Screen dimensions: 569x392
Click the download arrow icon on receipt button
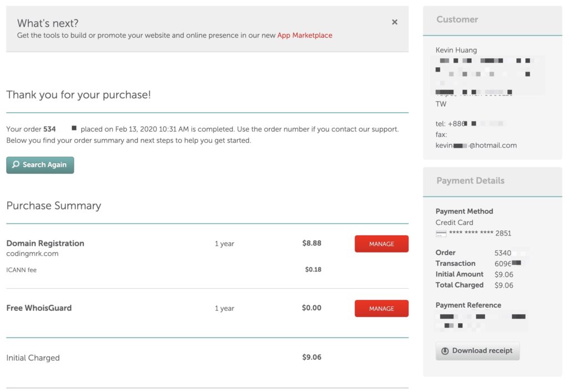coord(445,351)
